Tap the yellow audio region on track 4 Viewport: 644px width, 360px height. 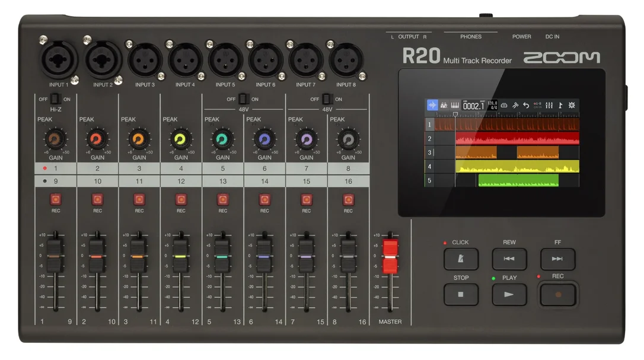(517, 167)
